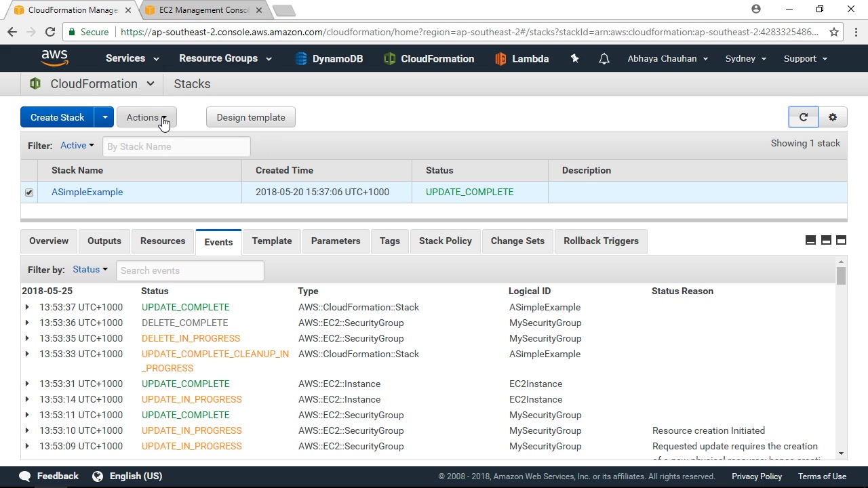
Task: Refresh the stacks list
Action: click(x=804, y=117)
